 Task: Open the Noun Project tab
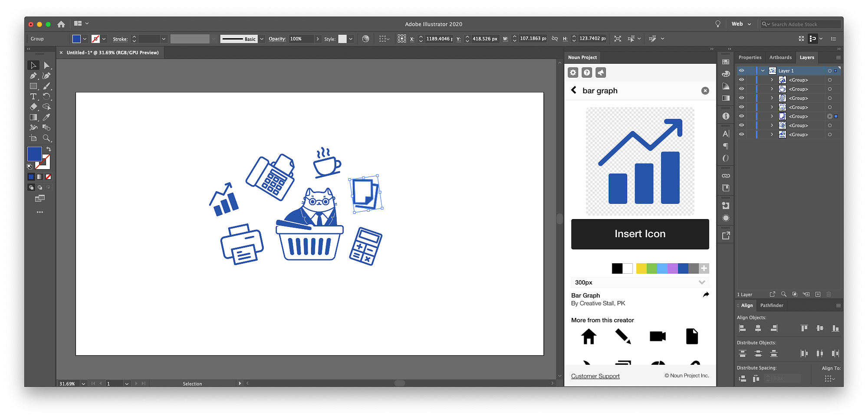click(582, 57)
